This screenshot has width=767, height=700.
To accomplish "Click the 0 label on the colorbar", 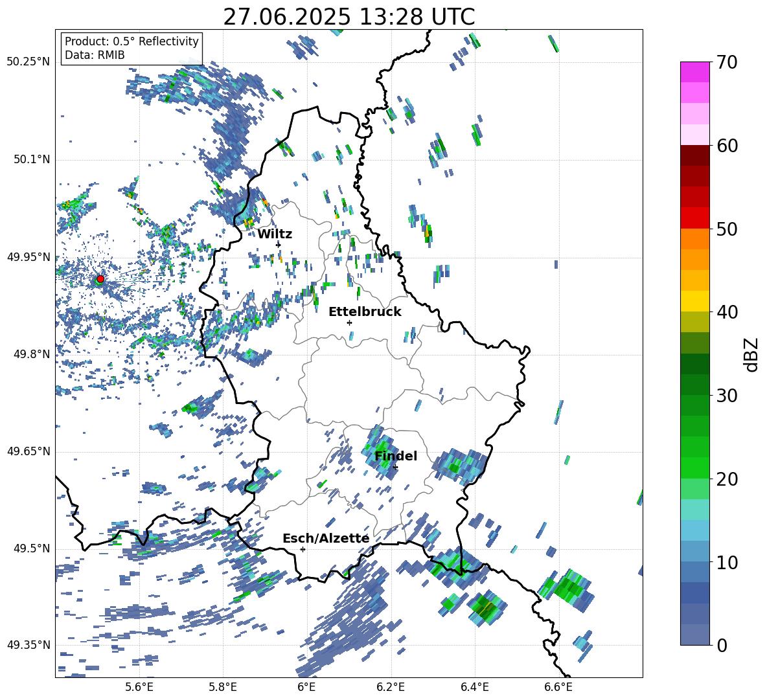I will coord(722,645).
